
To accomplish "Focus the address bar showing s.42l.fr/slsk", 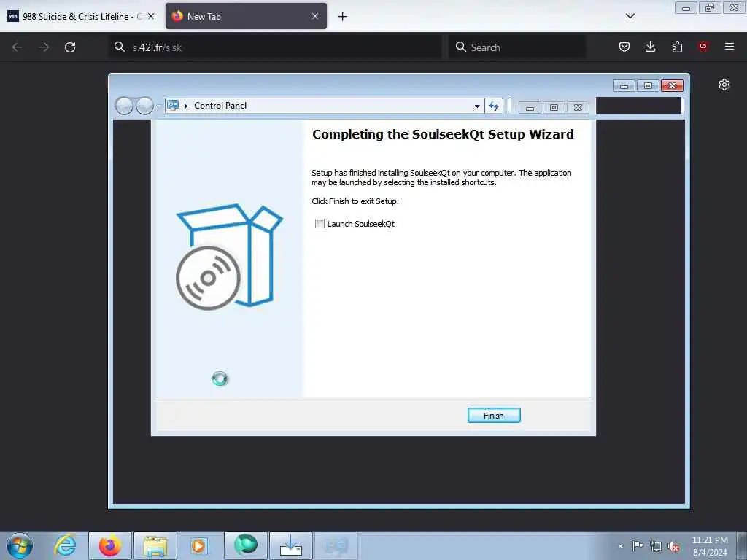I will [275, 47].
